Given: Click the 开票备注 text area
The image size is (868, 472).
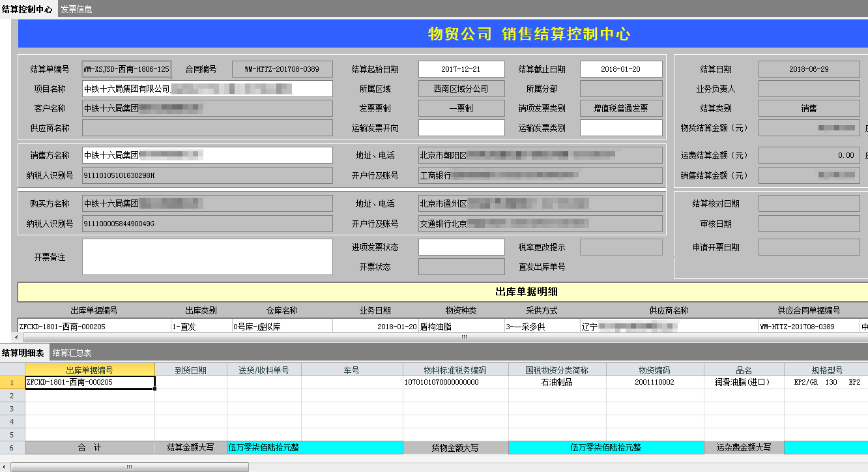Looking at the screenshot, I should click(207, 257).
